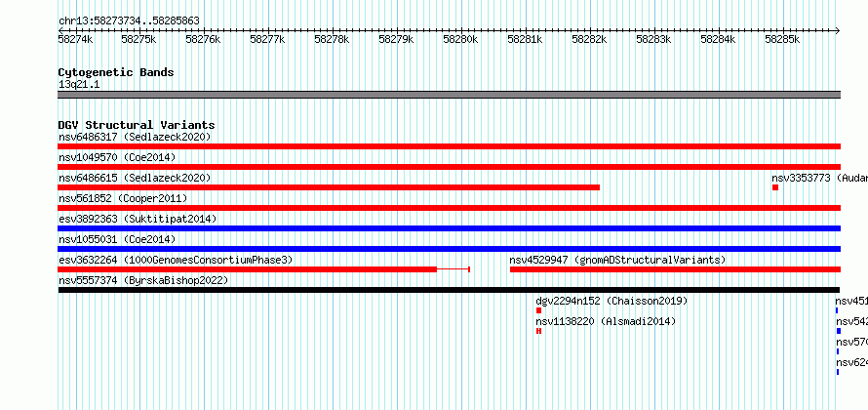The width and height of the screenshot is (868, 410).
Task: Click the red bar under nsv6486615
Action: click(x=329, y=187)
